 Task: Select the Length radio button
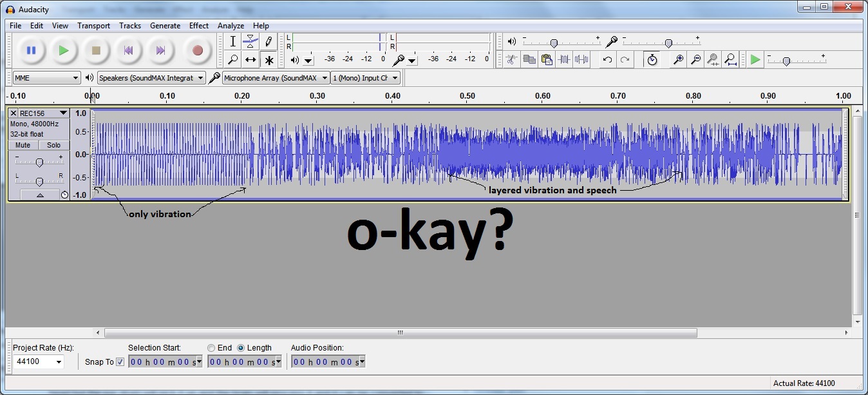(241, 348)
